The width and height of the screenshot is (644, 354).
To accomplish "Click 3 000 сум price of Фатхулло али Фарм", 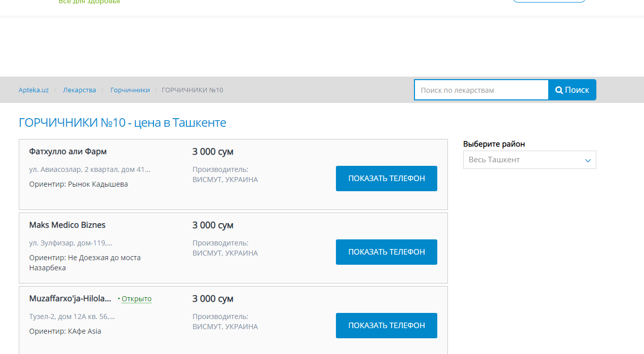I will click(213, 152).
